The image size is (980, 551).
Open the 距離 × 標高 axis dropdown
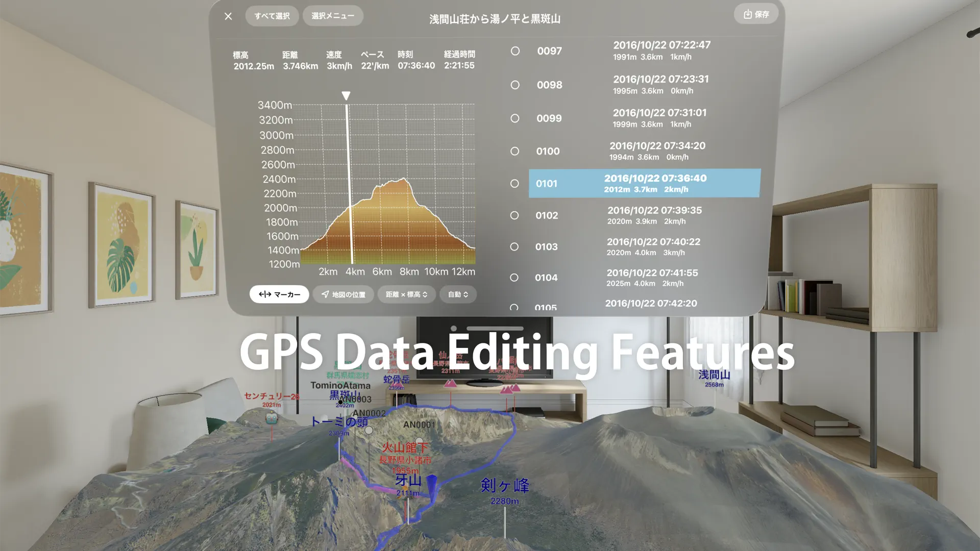click(406, 294)
